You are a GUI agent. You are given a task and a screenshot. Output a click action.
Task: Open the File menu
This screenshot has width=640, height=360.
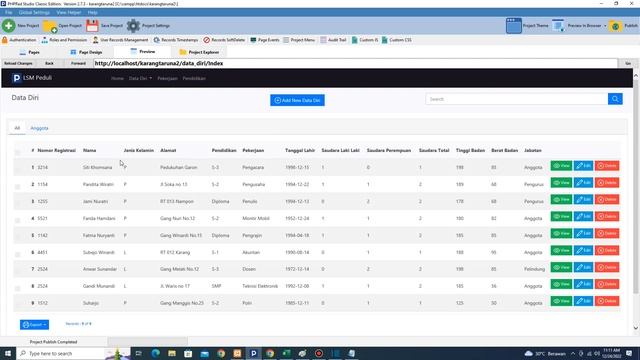pos(9,13)
